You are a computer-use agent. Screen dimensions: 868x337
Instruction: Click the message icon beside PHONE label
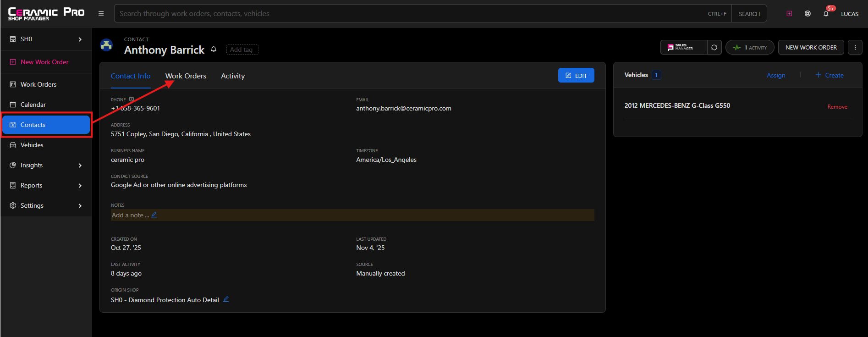click(132, 99)
